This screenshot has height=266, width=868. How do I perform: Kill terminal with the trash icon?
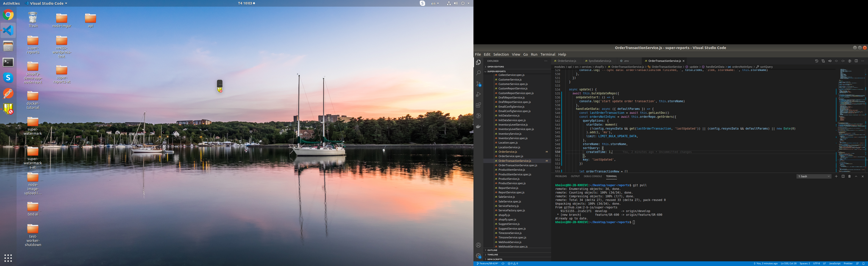(849, 176)
